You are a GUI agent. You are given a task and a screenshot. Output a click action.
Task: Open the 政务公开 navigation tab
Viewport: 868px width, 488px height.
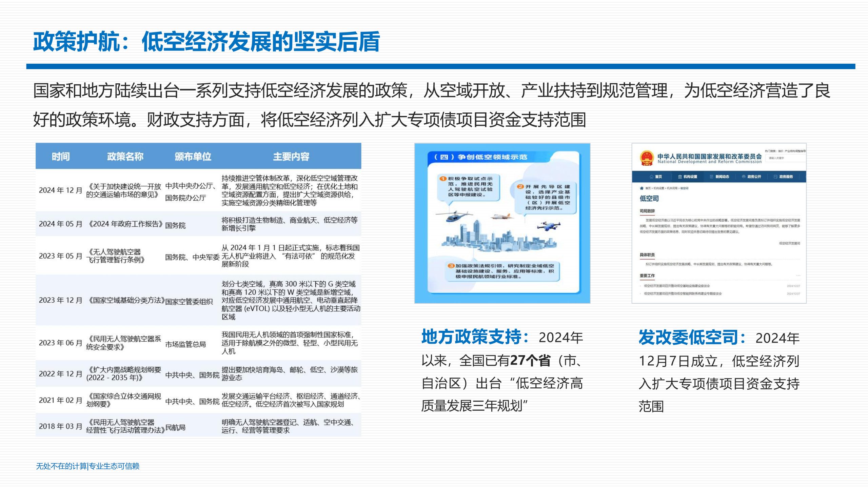click(x=751, y=177)
